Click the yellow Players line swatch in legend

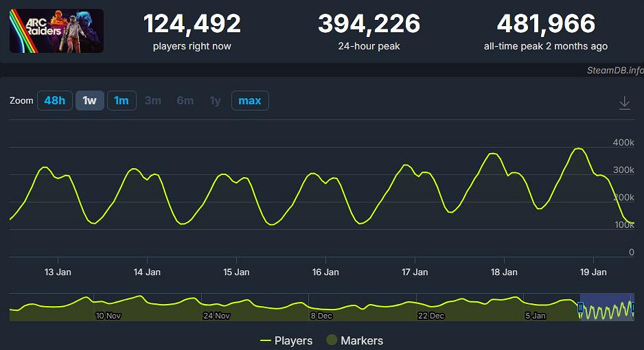pyautogui.click(x=266, y=340)
